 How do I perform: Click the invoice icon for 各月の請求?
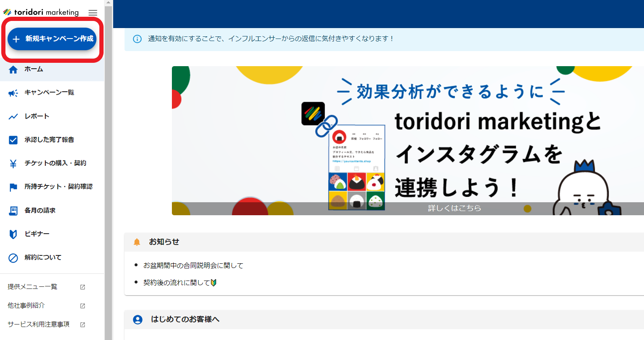[x=13, y=211]
